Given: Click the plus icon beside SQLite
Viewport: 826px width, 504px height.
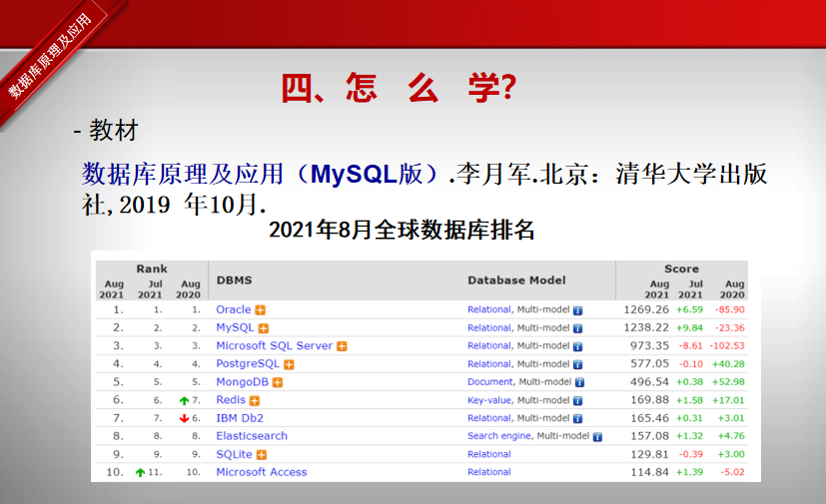Looking at the screenshot, I should point(262,455).
